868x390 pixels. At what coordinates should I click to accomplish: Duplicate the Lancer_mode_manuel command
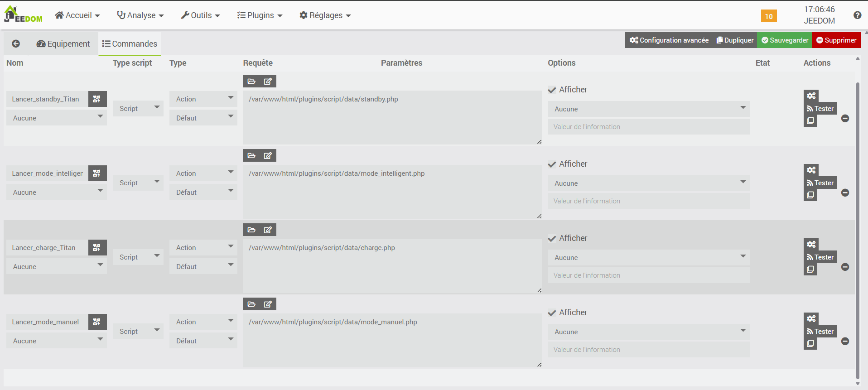pos(810,344)
